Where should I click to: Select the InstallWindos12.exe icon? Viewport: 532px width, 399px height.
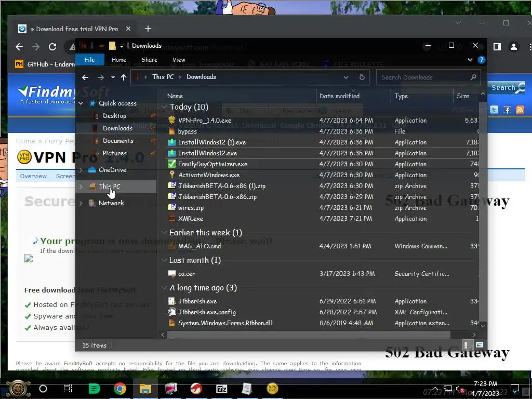click(x=172, y=153)
